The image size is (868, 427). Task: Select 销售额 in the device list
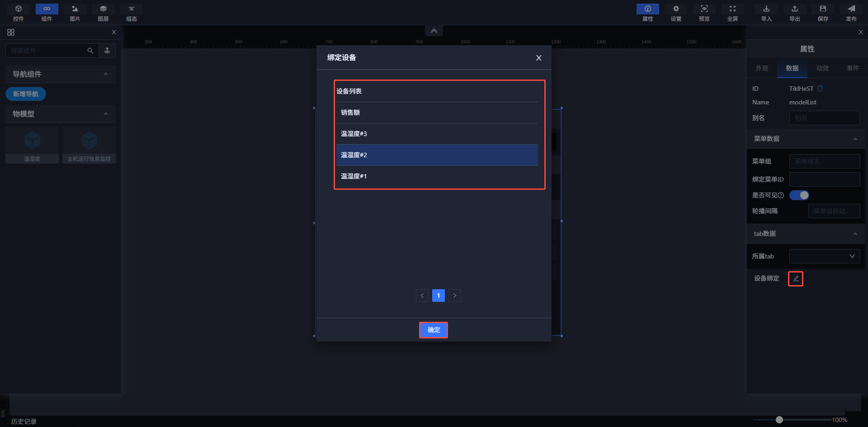pos(437,113)
